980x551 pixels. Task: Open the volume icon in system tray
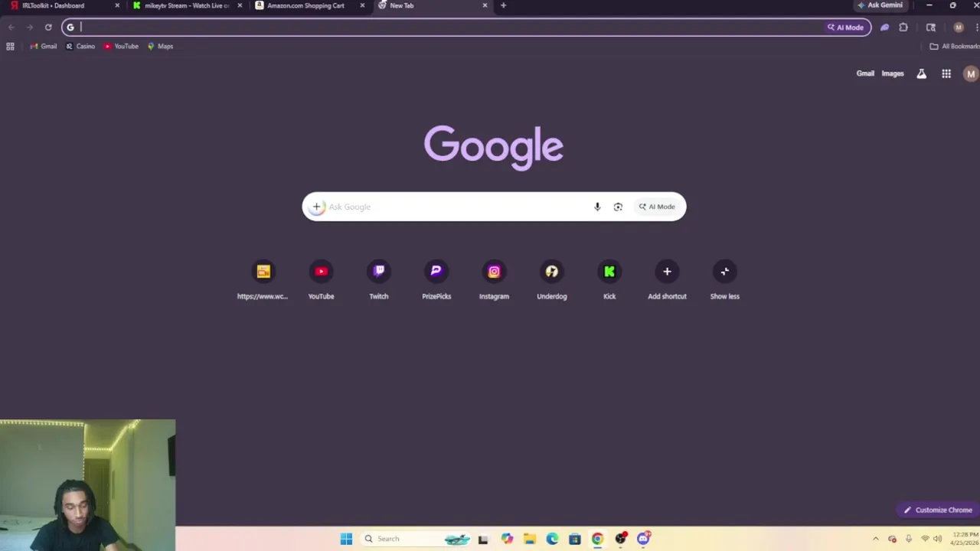point(937,539)
